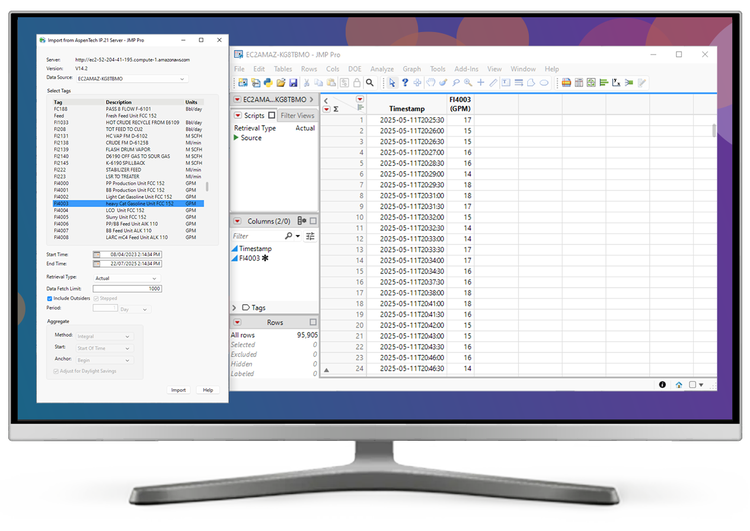Viewport: 750px width, 531px height.
Task: Toggle the Rows panel square box
Action: (313, 322)
